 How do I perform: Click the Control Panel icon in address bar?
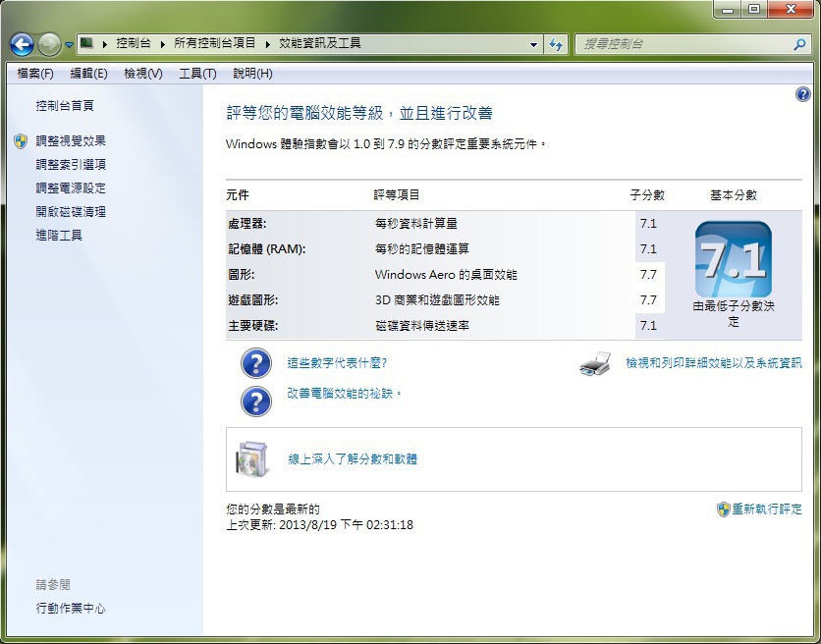(87, 43)
